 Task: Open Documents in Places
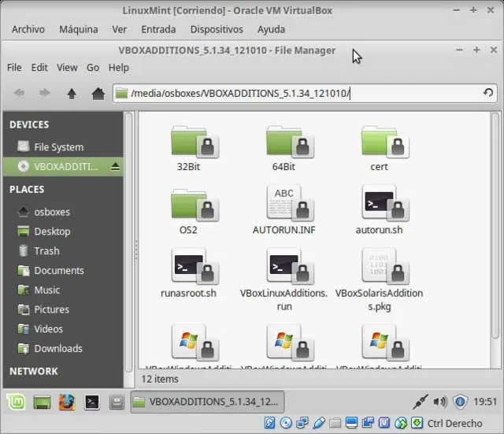pos(63,270)
